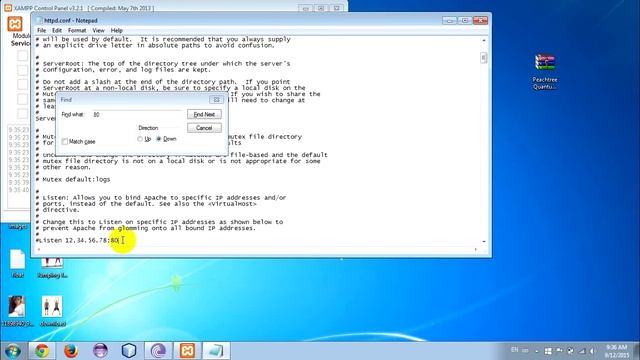Click the Notepad title bar icon
This screenshot has width=640, height=360.
(39, 20)
